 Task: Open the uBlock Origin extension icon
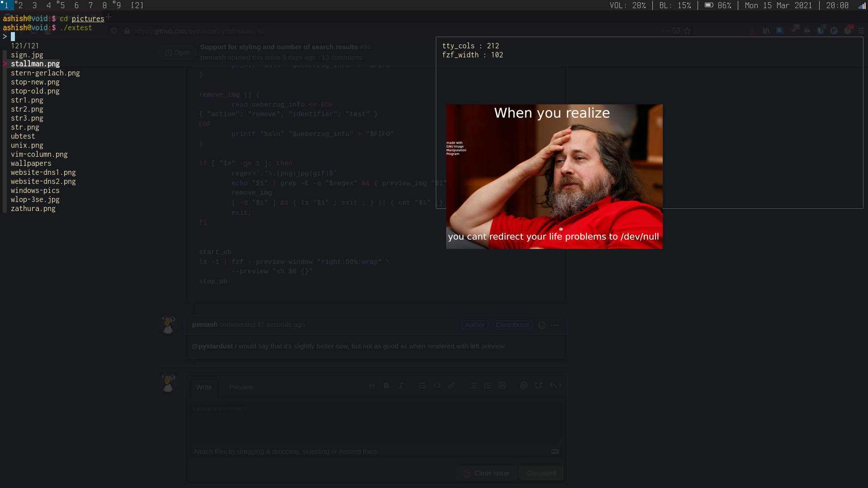point(793,31)
